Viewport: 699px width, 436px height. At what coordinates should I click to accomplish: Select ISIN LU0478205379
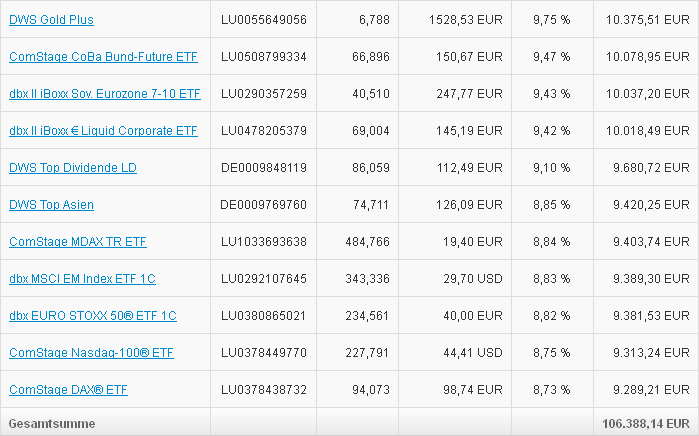tap(264, 131)
